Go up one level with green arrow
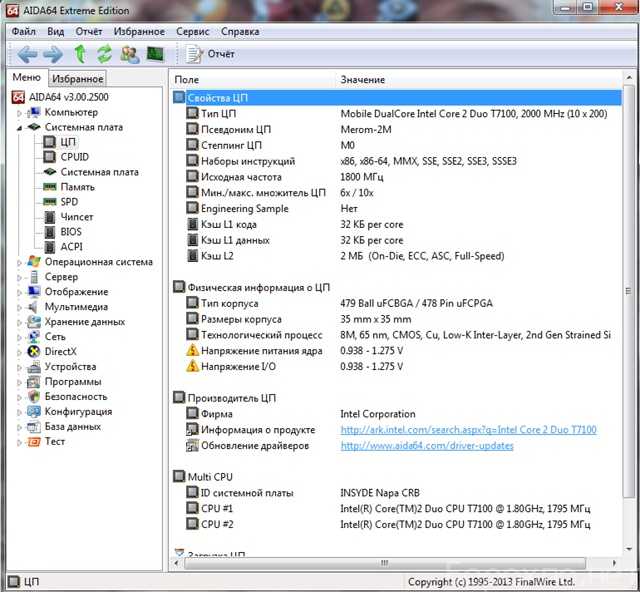Screen dimensions: 640x592 pyautogui.click(x=79, y=54)
